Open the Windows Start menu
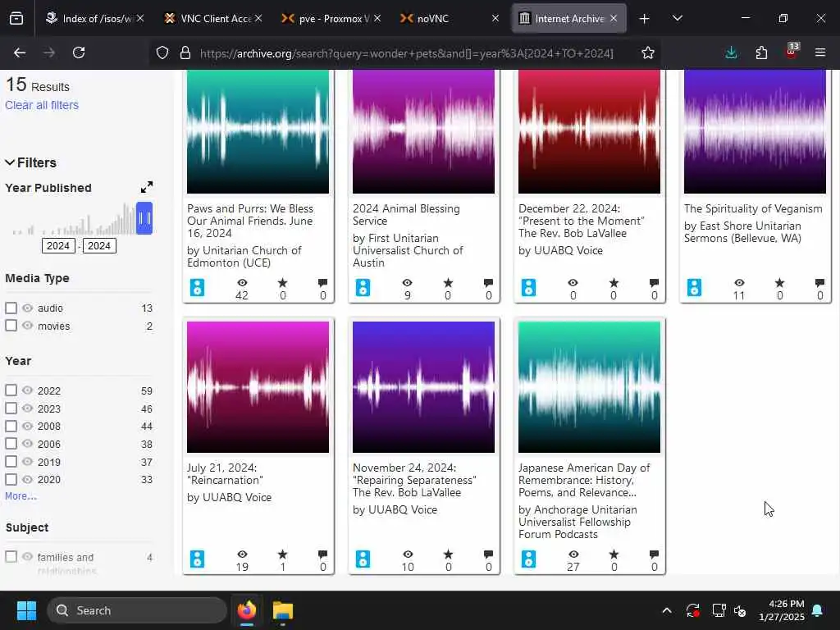 click(26, 610)
